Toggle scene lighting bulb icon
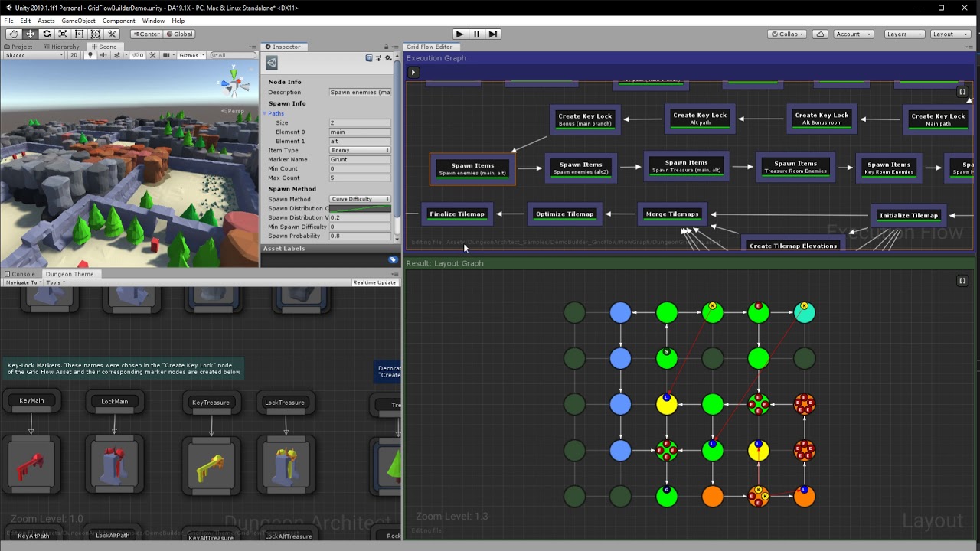 (90, 55)
